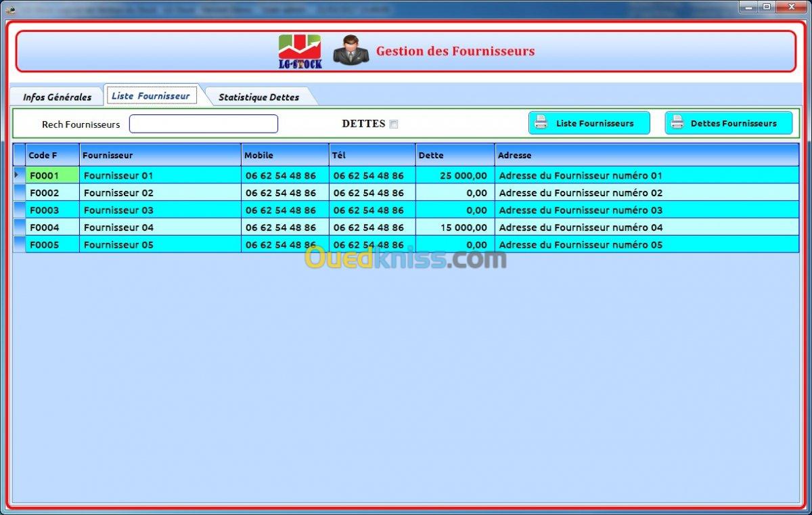Click the Rech Fournisseurs label
812x515 pixels.
[x=81, y=125]
